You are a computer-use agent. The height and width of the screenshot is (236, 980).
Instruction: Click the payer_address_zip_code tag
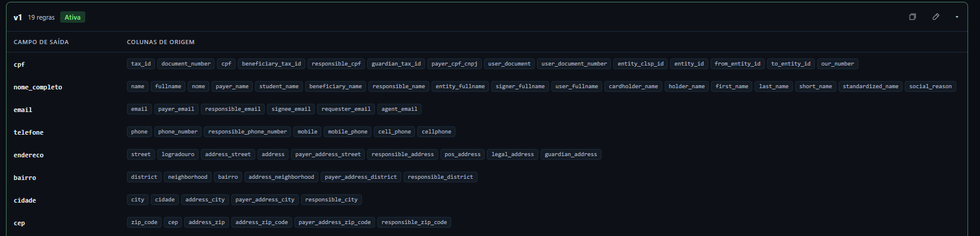[x=334, y=222]
